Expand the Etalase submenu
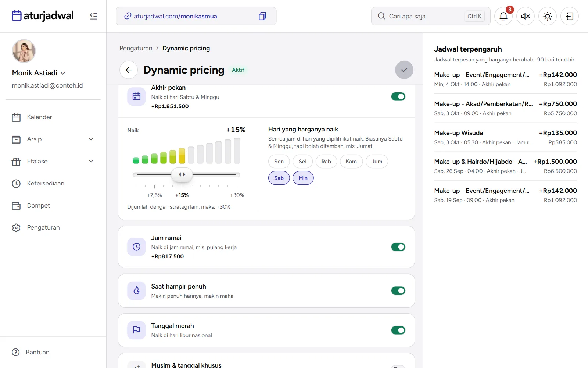This screenshot has width=588, height=368. [91, 161]
